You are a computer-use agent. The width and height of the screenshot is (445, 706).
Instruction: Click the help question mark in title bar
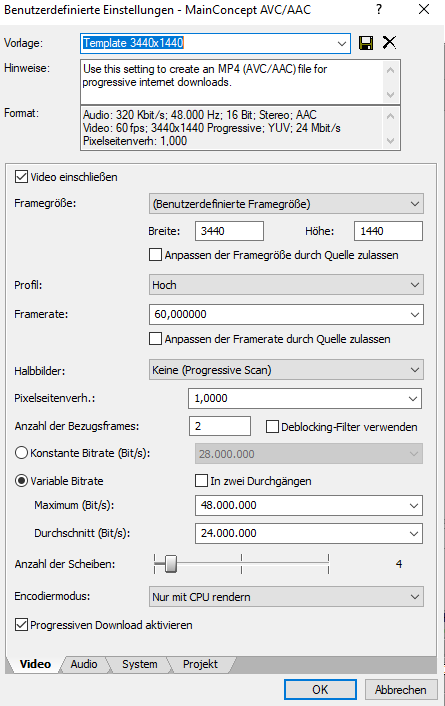pos(379,9)
